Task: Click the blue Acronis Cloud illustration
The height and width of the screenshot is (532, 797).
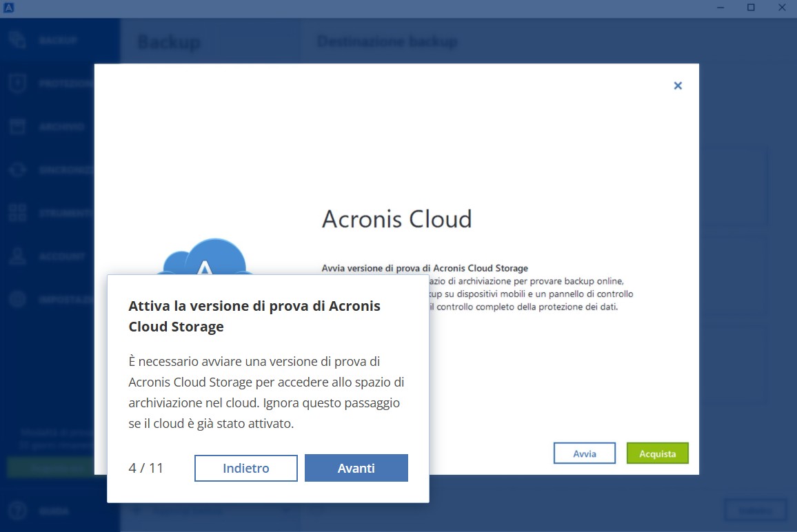Action: click(204, 258)
